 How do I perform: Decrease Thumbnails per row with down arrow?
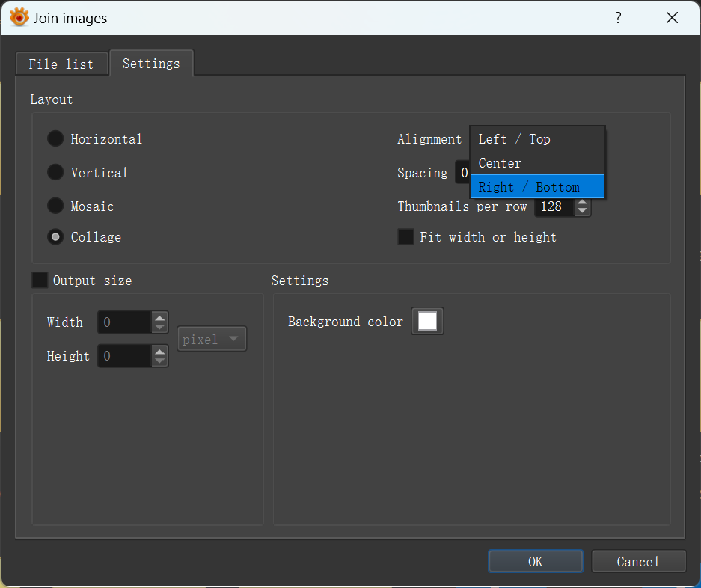(581, 211)
